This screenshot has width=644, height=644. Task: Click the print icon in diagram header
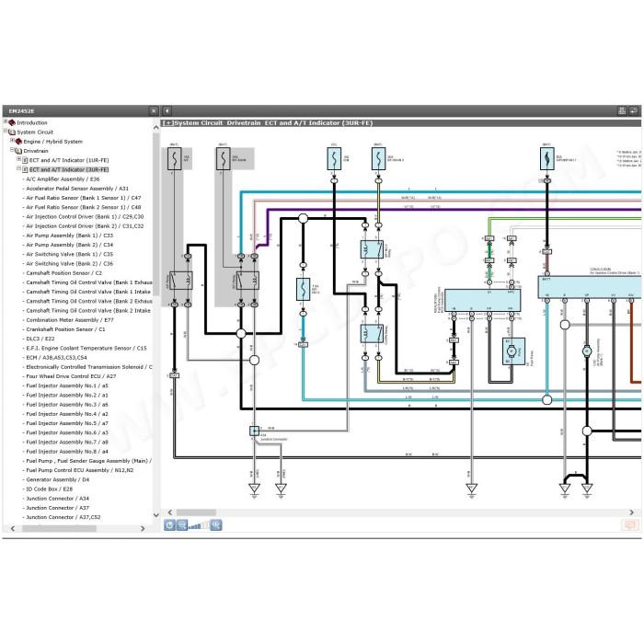[x=622, y=111]
